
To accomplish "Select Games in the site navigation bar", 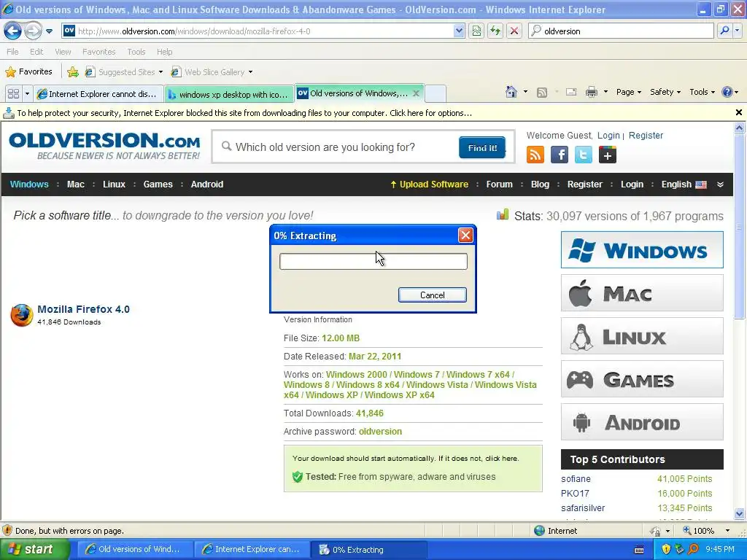I will pos(158,184).
